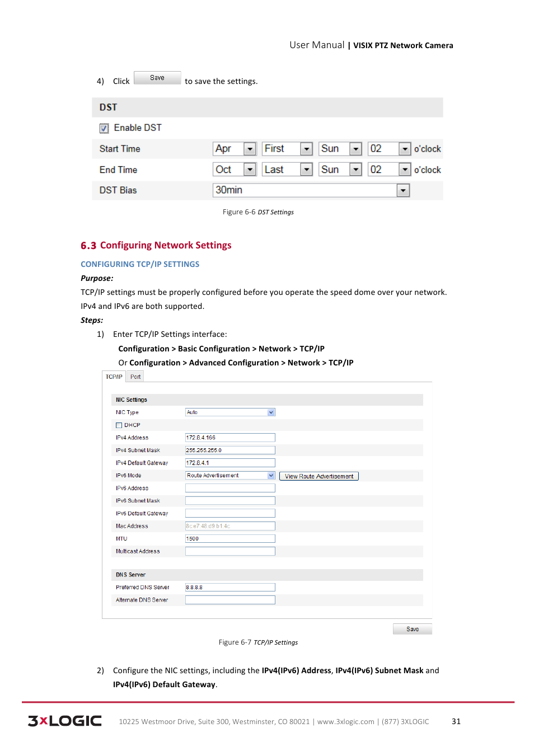
Task: Click the MTU field showing 1500
Action: pyautogui.click(x=230, y=538)
